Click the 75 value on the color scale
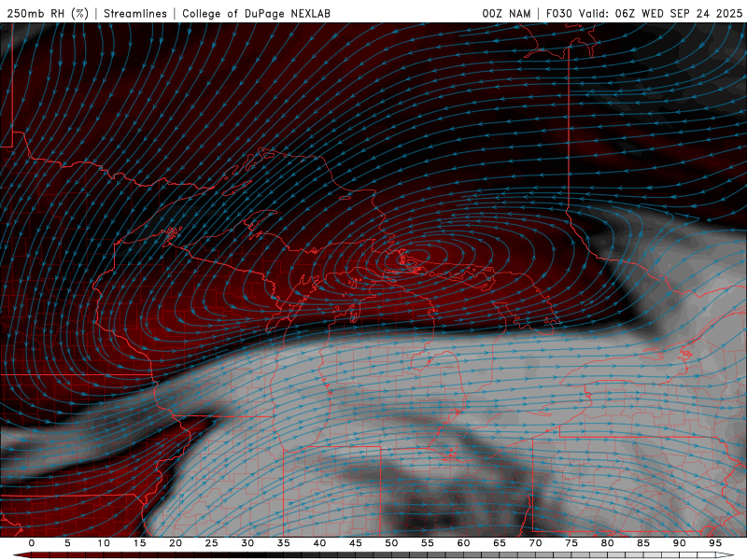 pyautogui.click(x=571, y=543)
